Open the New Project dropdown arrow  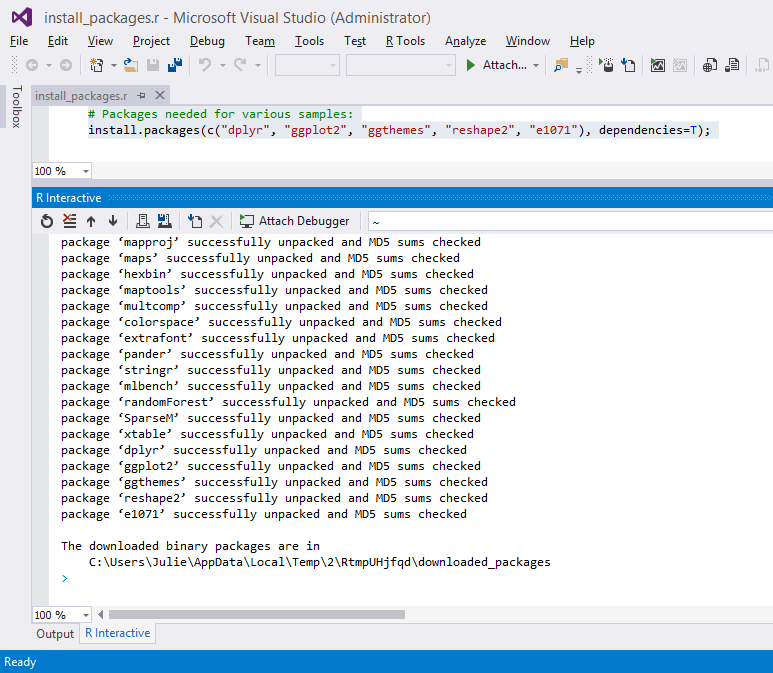pos(113,65)
